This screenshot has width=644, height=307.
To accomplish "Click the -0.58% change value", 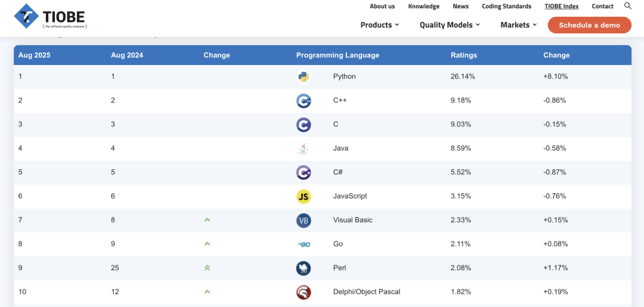I will (x=555, y=148).
